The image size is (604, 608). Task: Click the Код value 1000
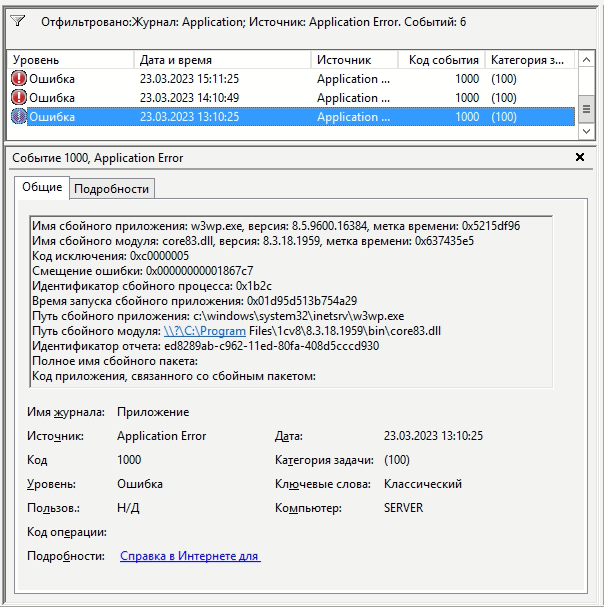(129, 460)
